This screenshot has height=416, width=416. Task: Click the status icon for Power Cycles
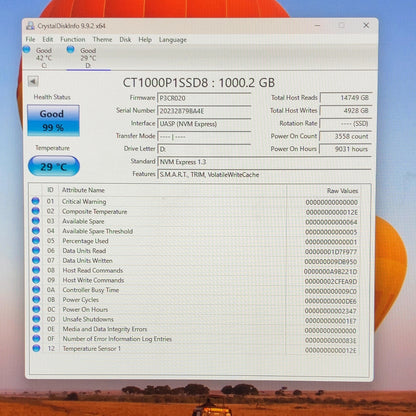pos(36,299)
